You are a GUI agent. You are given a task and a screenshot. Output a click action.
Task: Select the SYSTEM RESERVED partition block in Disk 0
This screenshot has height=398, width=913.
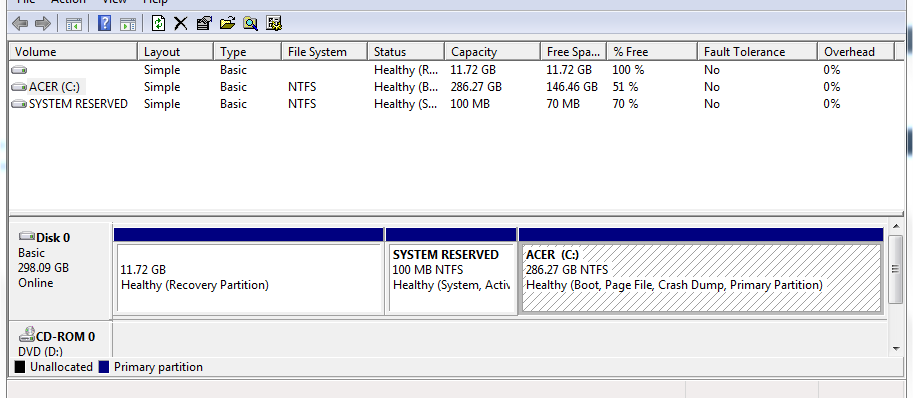click(451, 271)
